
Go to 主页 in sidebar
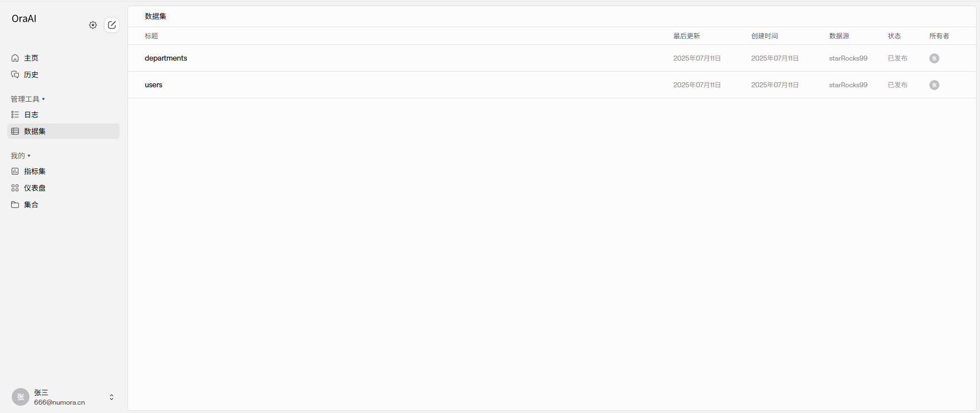[31, 58]
